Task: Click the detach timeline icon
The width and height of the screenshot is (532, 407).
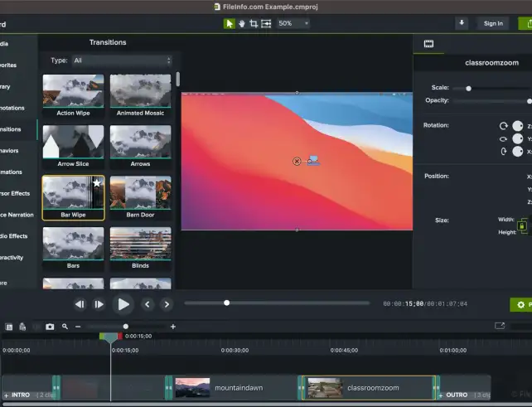Action: pos(500,326)
